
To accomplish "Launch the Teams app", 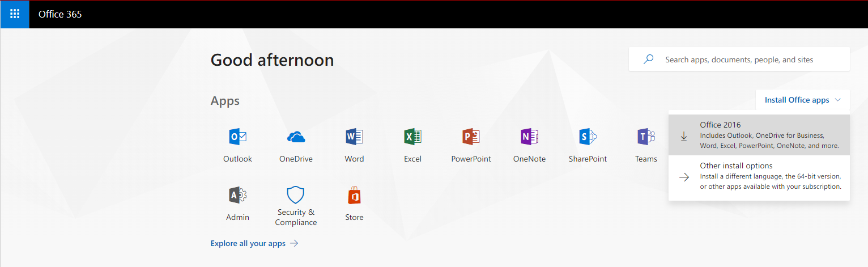I will (x=646, y=137).
